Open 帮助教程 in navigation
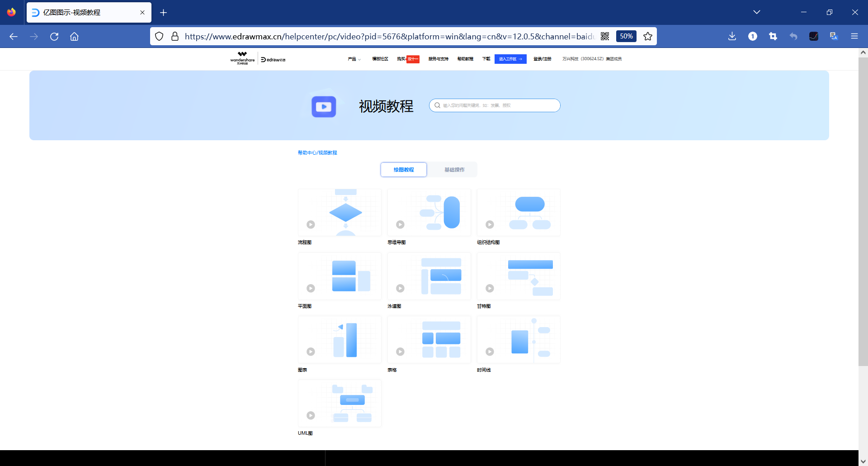This screenshot has width=868, height=466. click(465, 59)
